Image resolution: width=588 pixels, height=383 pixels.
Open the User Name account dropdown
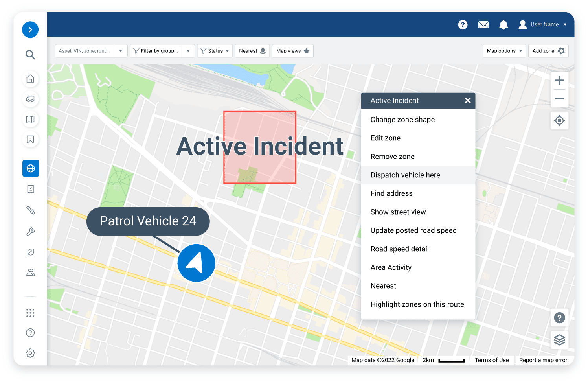pyautogui.click(x=543, y=25)
